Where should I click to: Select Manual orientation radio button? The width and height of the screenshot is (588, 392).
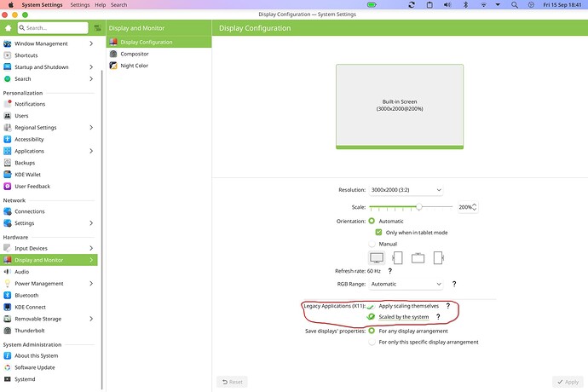pyautogui.click(x=372, y=244)
